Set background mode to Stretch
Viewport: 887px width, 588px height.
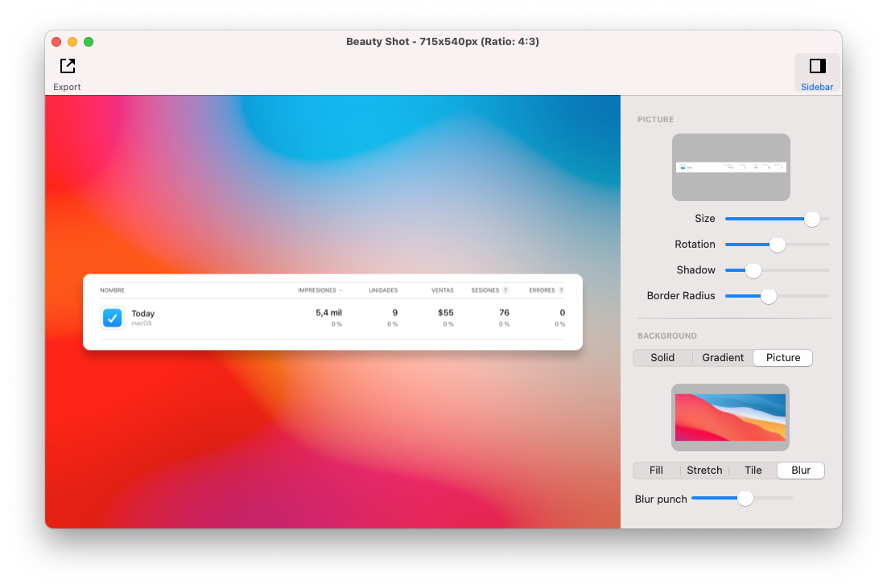[x=704, y=470]
